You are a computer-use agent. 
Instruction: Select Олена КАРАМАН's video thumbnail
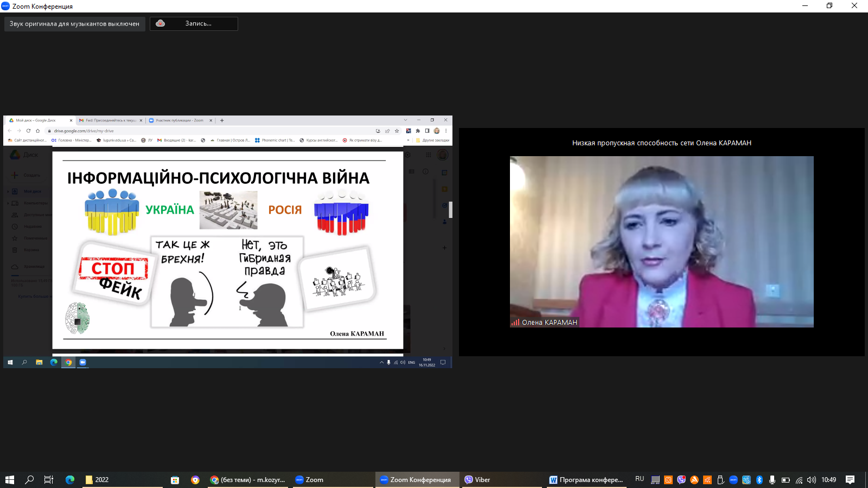tap(661, 242)
